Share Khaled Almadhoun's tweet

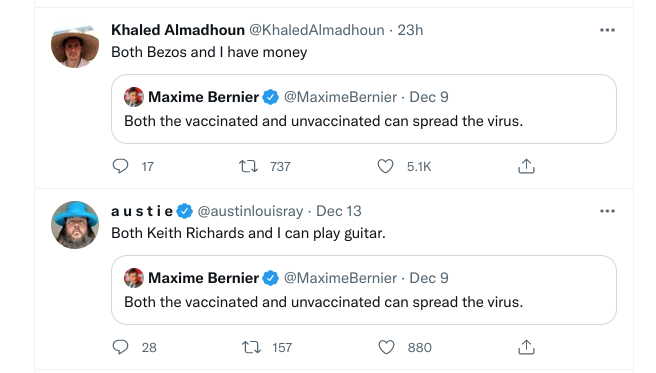(x=526, y=166)
